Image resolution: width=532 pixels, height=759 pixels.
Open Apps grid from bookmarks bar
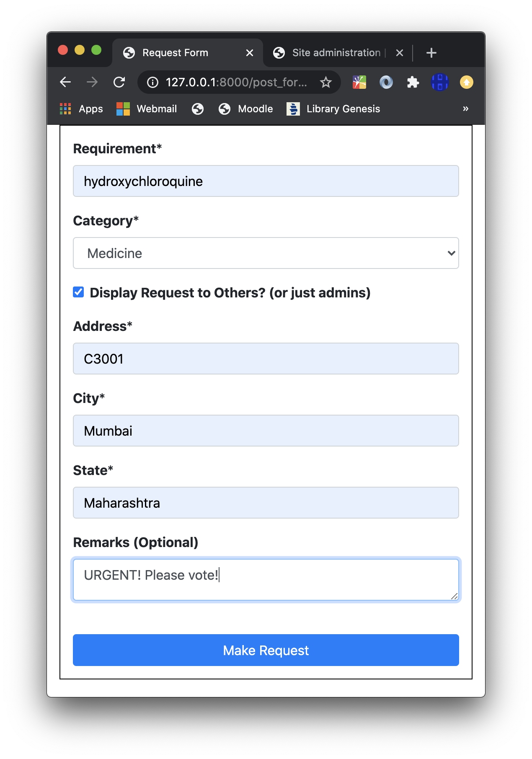(x=82, y=109)
